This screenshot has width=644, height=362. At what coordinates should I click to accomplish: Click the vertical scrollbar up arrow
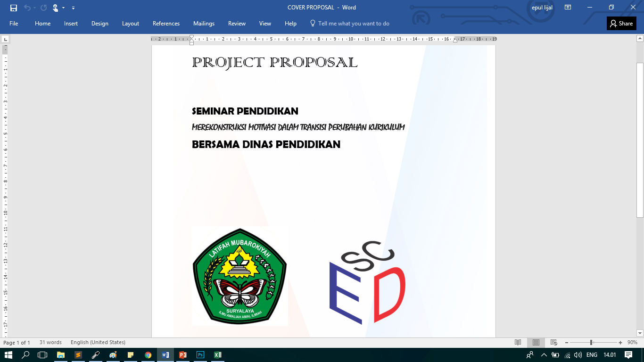click(640, 38)
